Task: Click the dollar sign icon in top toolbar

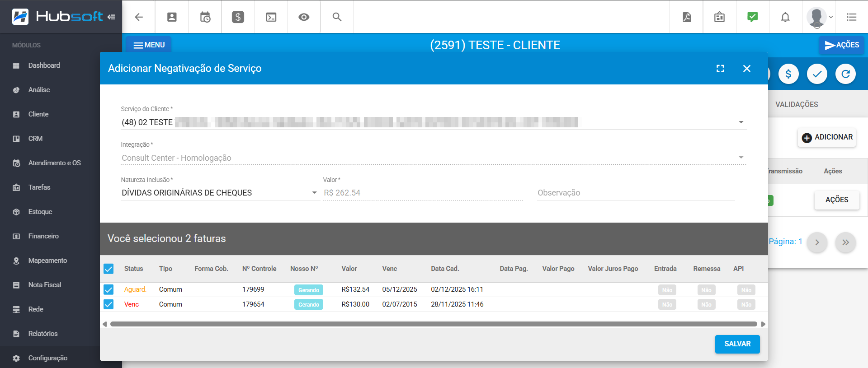Action: pyautogui.click(x=238, y=17)
